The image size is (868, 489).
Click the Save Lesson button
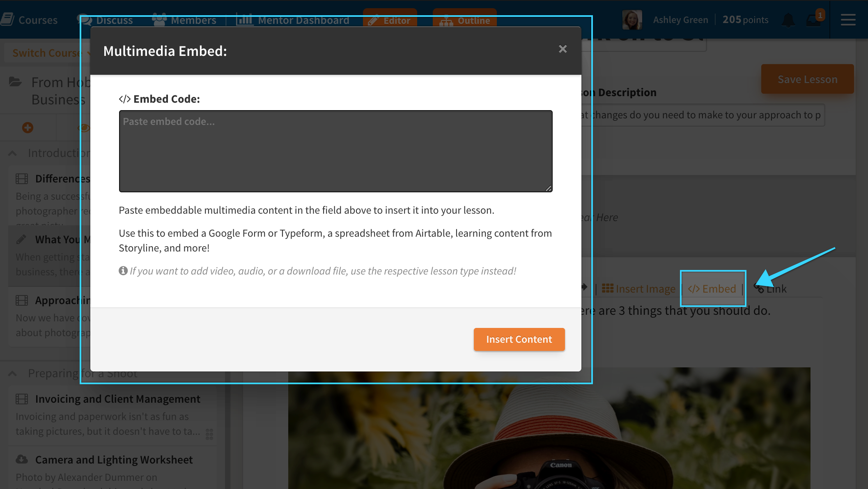(x=807, y=79)
